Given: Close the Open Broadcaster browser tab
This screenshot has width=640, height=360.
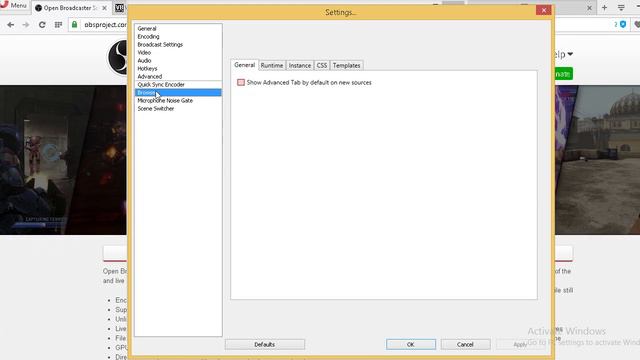Looking at the screenshot, I should point(104,8).
